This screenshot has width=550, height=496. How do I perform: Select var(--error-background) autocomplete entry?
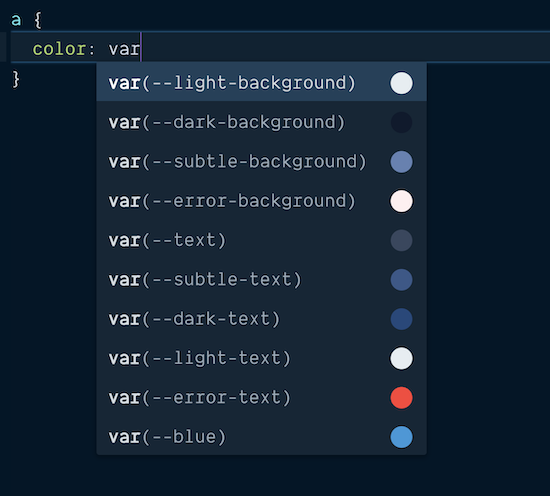pos(261,201)
